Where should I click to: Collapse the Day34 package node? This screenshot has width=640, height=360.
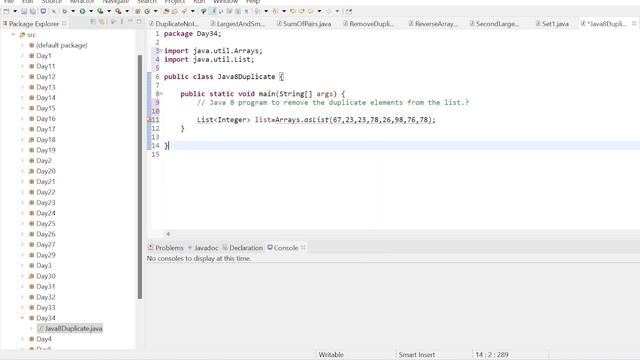[22, 318]
